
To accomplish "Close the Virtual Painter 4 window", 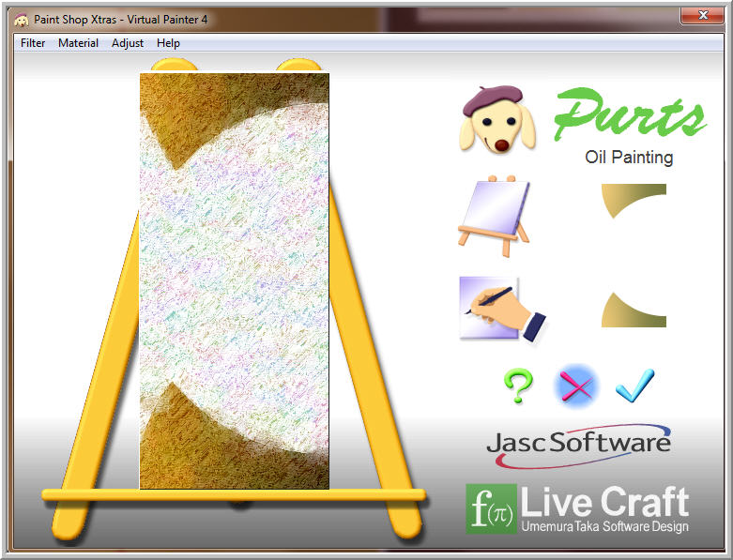I will [703, 15].
